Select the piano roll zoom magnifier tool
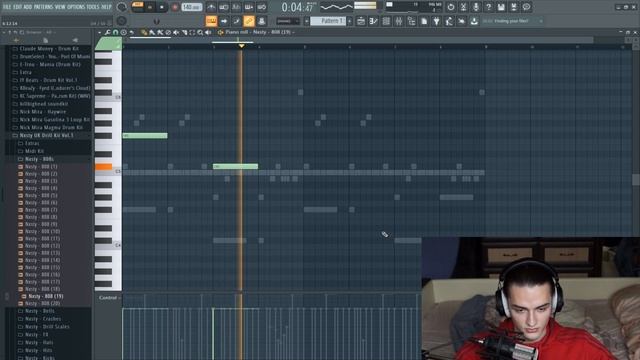The width and height of the screenshot is (640, 360). click(x=200, y=32)
